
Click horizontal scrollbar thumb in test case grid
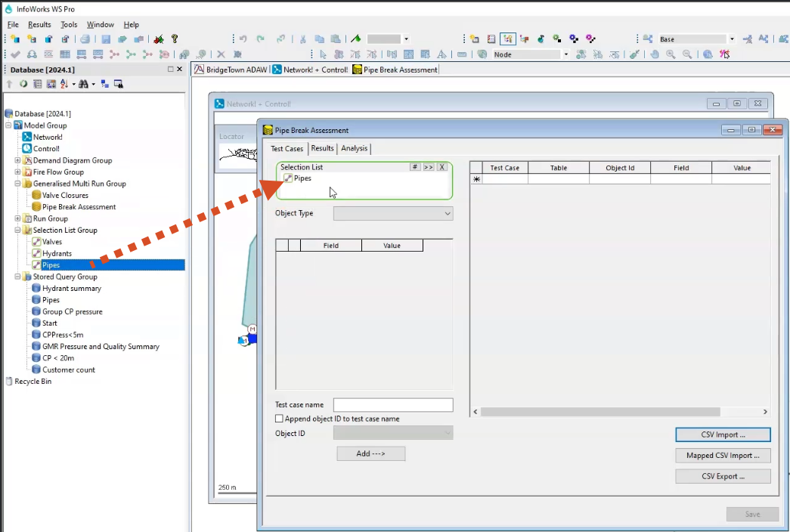tap(600, 412)
